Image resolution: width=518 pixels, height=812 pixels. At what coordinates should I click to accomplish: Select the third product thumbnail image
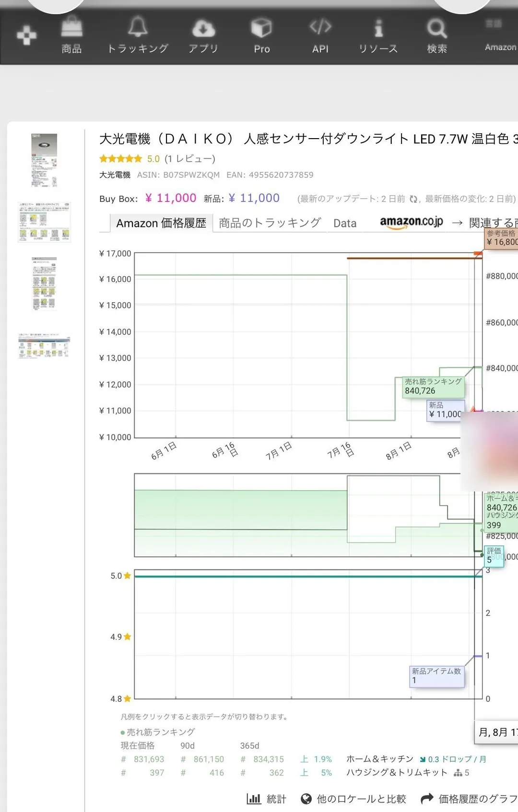(44, 283)
